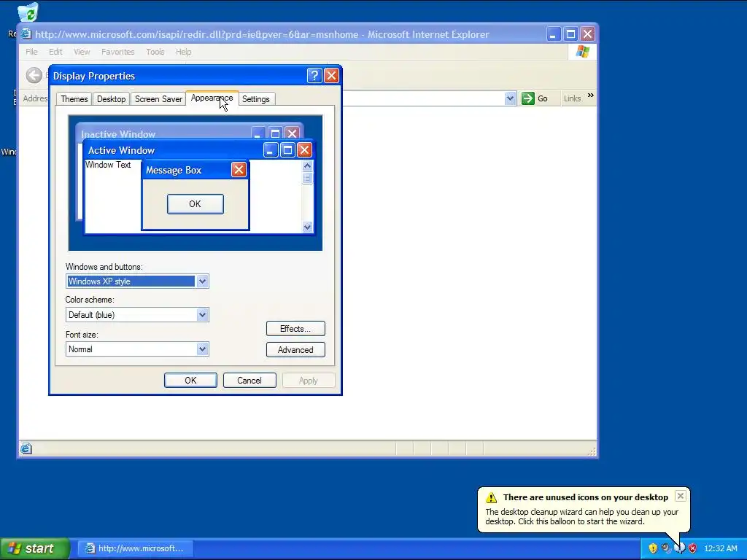Switch to the Desktop tab
Image resolution: width=747 pixels, height=560 pixels.
[x=112, y=99]
